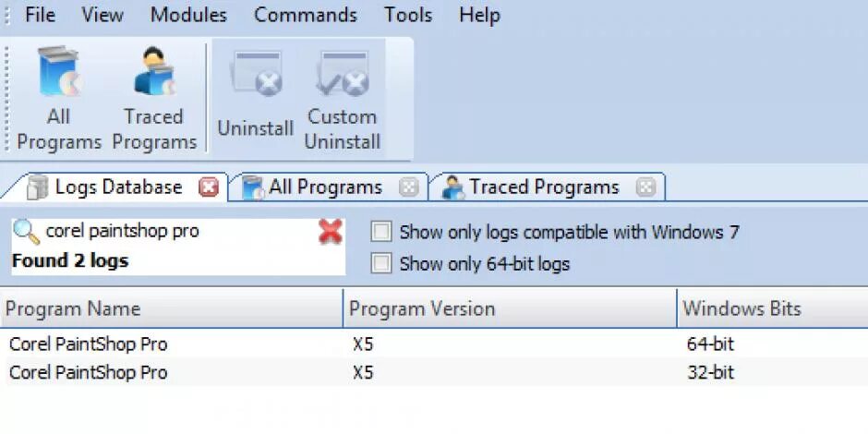This screenshot has width=868, height=434.
Task: Select the 64-bit Corel PaintShop Pro log
Action: 434,344
